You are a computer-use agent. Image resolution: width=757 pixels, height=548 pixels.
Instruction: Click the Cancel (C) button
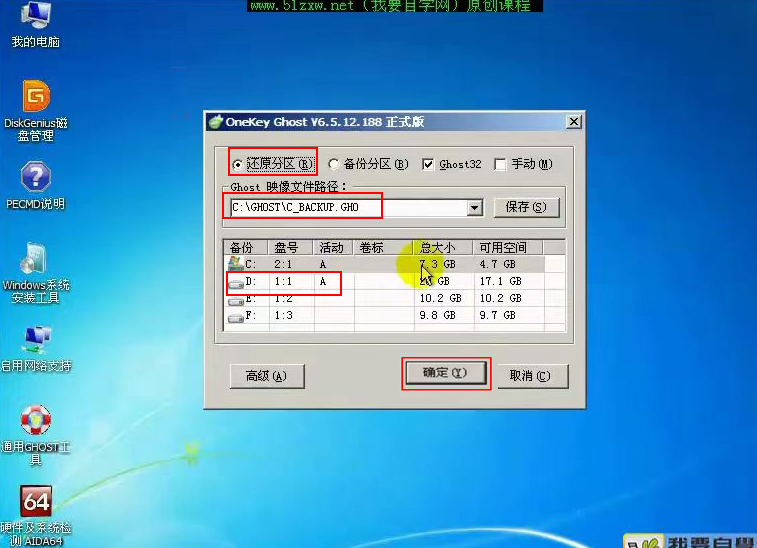[x=531, y=376]
